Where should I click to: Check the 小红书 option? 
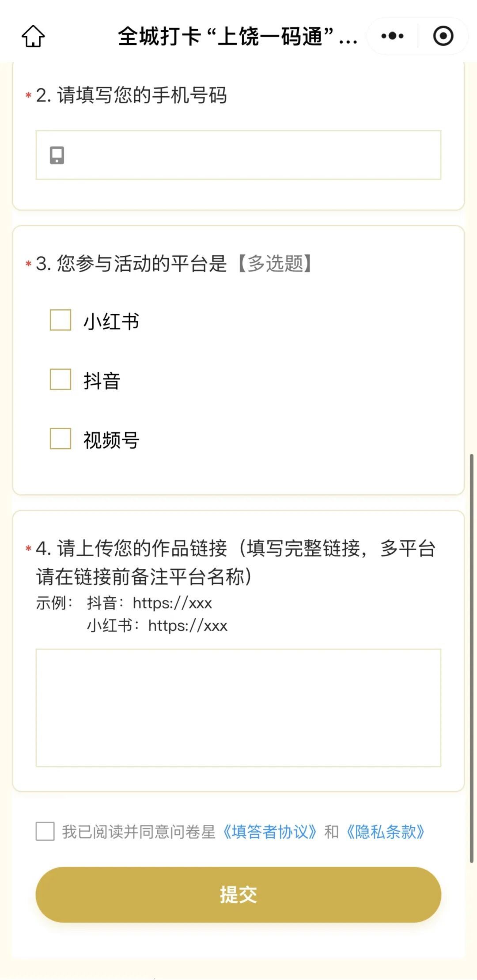[x=61, y=320]
